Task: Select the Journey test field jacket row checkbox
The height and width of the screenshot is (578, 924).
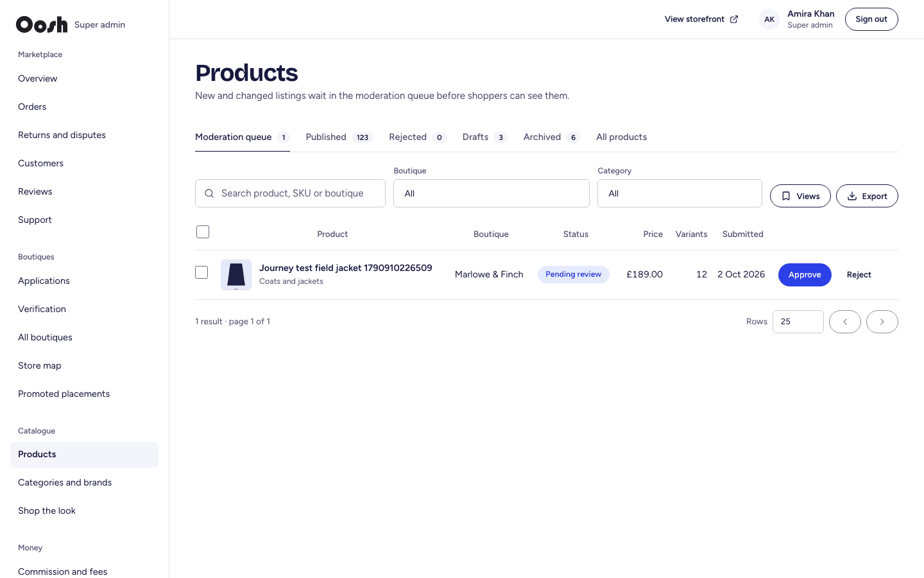Action: click(201, 272)
